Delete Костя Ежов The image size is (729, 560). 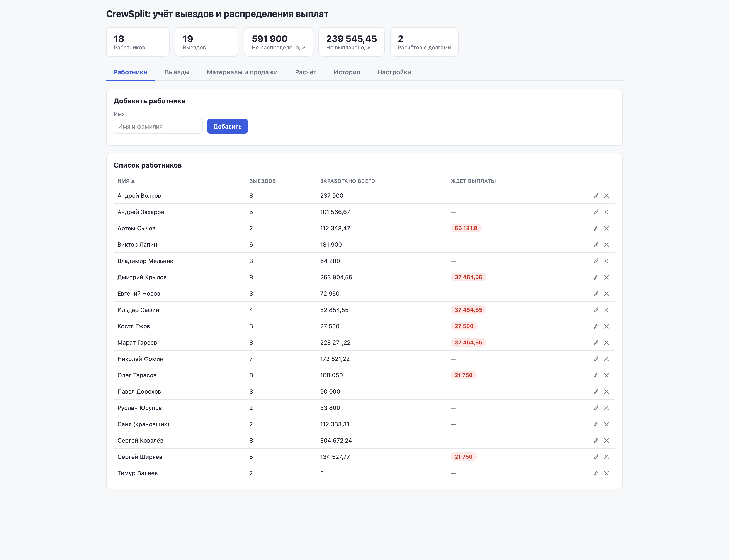click(x=606, y=326)
